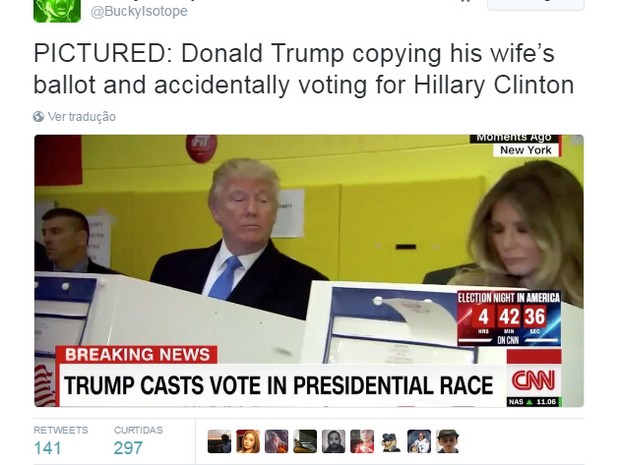
Task: Open second liker avatar with red-haired woman
Action: [x=248, y=441]
